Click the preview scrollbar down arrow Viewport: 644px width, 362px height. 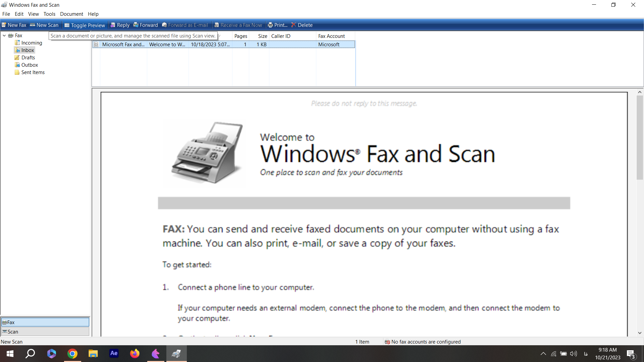click(x=640, y=333)
